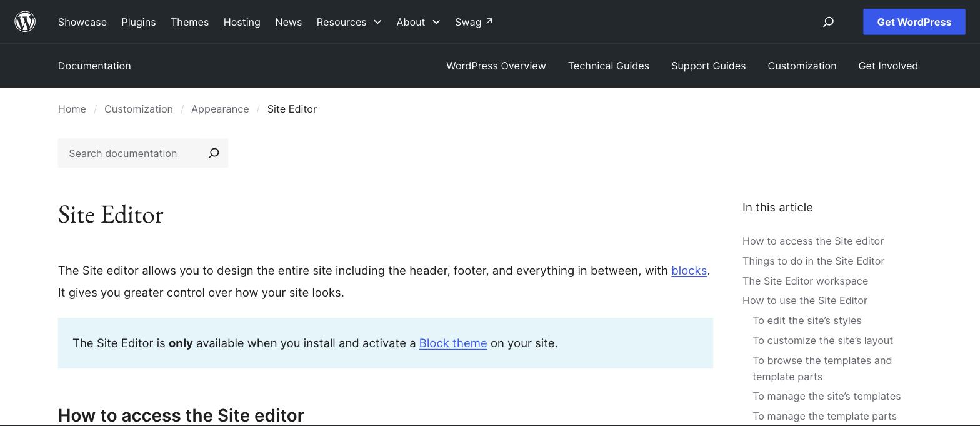980x426 pixels.
Task: Open the Swag external link
Action: pyautogui.click(x=474, y=22)
